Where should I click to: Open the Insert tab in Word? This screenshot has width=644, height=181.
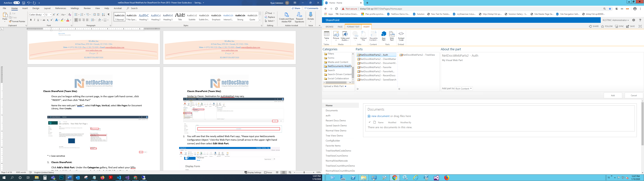(x=25, y=8)
